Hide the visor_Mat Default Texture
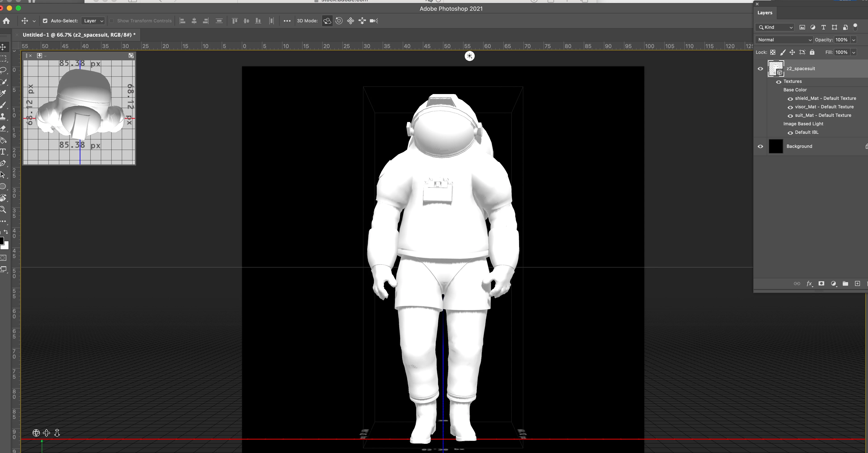Screen dimensions: 868x453 (790, 107)
